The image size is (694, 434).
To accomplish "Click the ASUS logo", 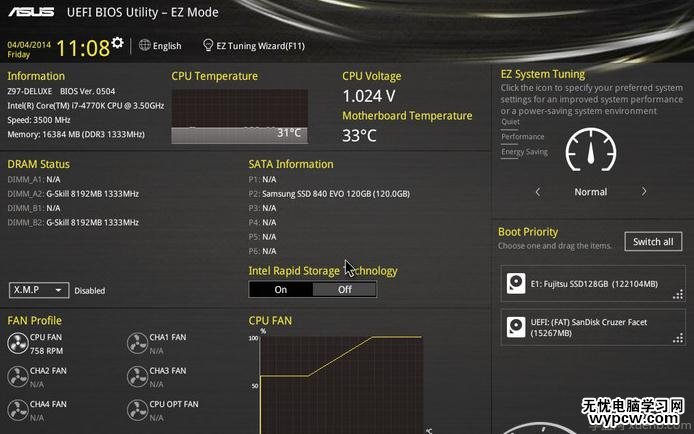I will click(x=31, y=12).
